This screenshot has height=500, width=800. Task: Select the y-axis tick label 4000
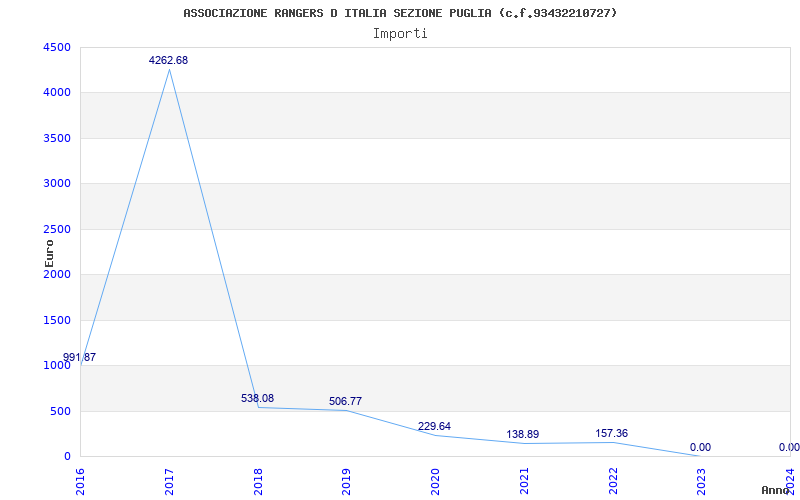[x=57, y=93]
